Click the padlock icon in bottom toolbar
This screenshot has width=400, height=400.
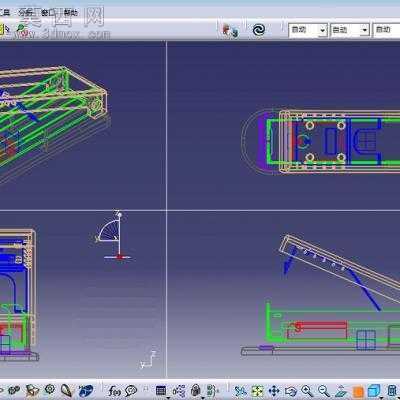coord(196,390)
